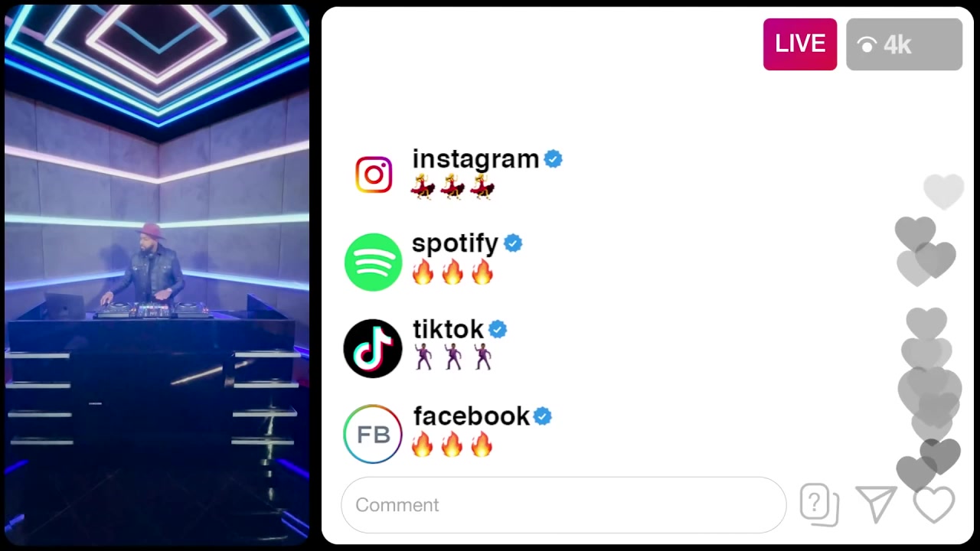Open the spotify username link
980x551 pixels.
click(455, 244)
